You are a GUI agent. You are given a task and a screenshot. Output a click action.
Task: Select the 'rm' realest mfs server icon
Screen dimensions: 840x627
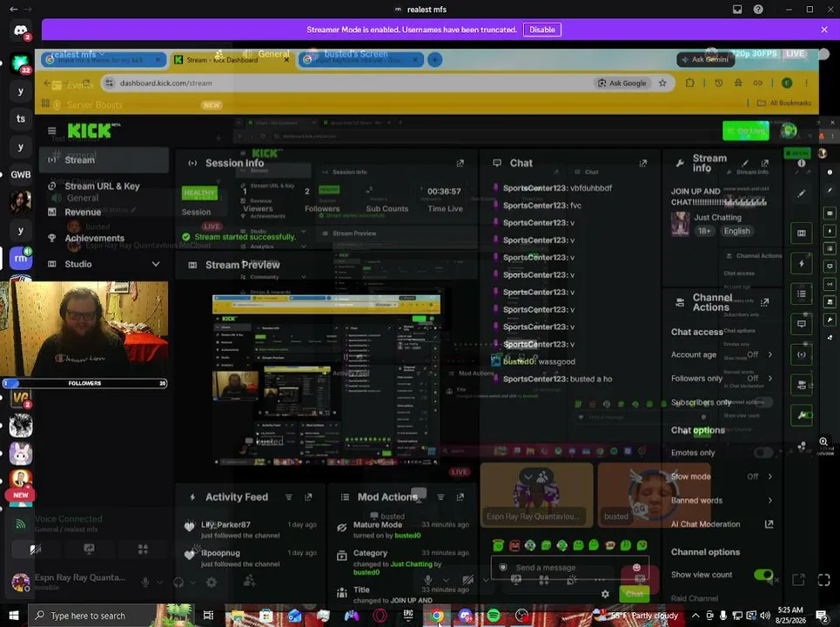20,258
